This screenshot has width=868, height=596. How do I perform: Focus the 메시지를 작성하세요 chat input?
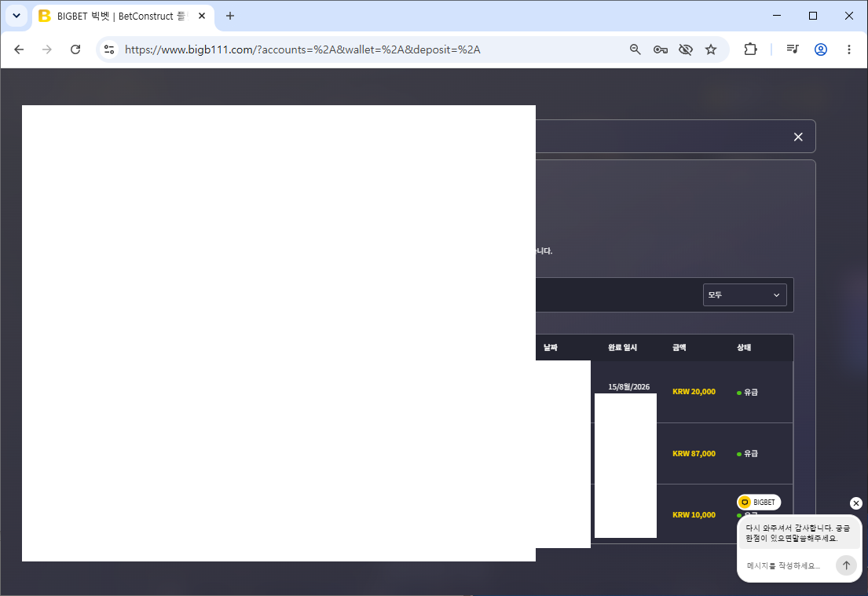click(784, 565)
